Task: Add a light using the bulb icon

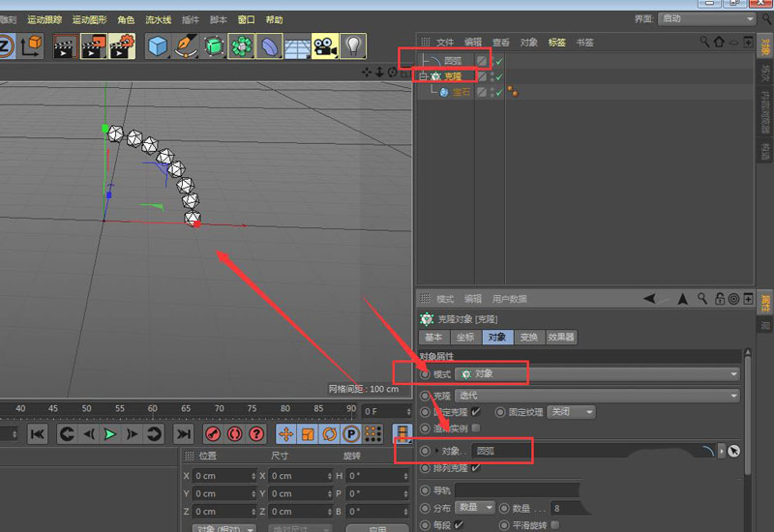Action: [x=352, y=45]
